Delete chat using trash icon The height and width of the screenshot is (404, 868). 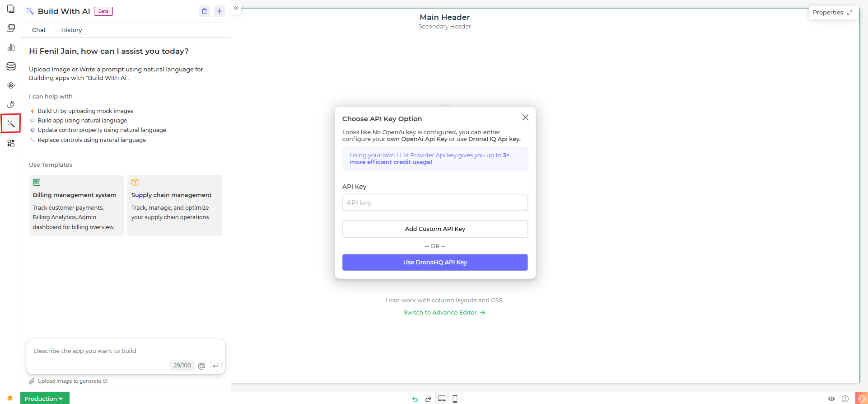204,11
